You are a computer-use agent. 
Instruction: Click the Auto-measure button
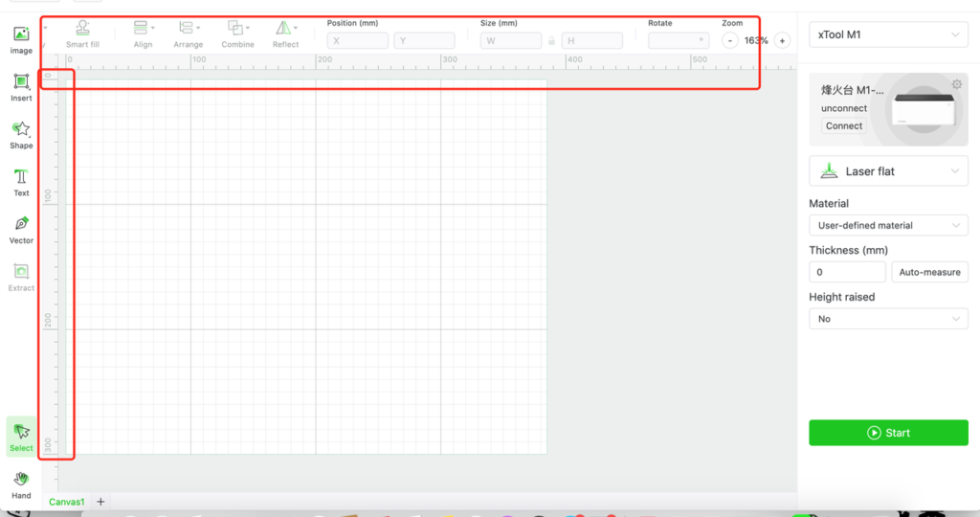click(929, 272)
